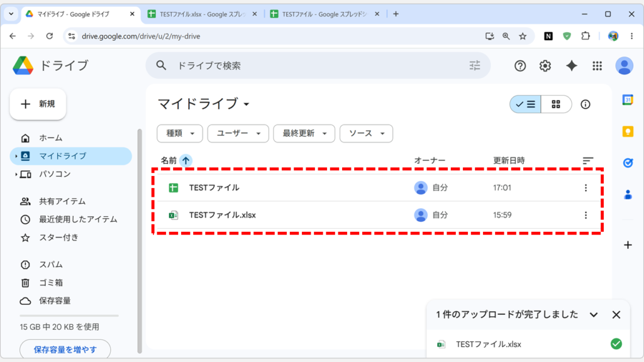Click the Google Drive logo
Image resolution: width=644 pixels, height=362 pixels.
click(x=23, y=65)
